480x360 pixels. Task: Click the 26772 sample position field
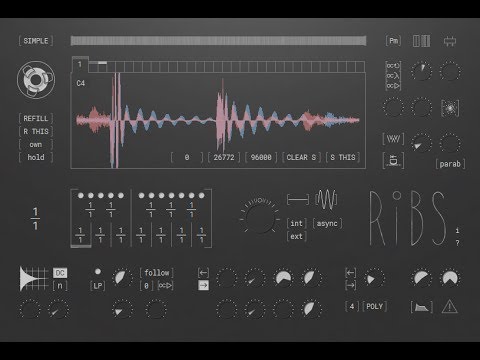pyautogui.click(x=224, y=157)
